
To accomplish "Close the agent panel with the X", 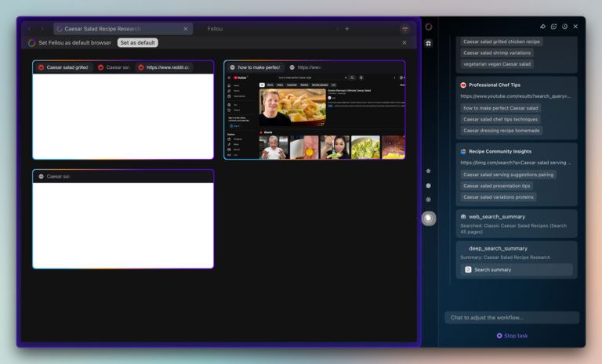I will 575,27.
